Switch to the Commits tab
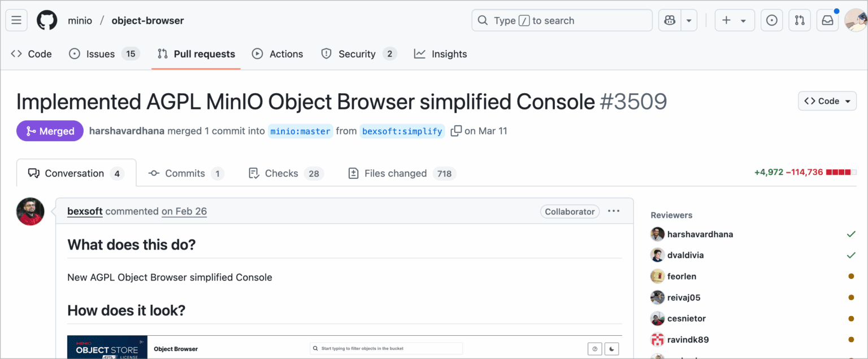Viewport: 868px width, 359px height. [x=185, y=173]
